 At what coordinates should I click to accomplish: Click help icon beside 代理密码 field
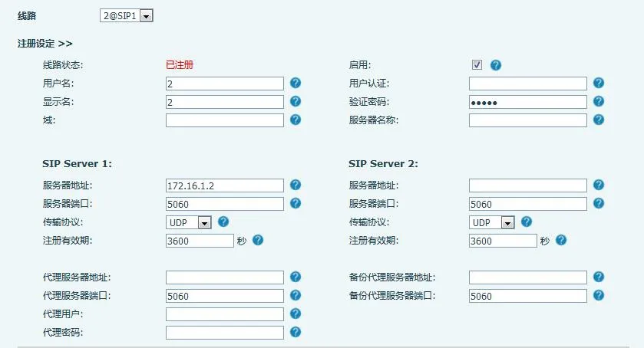(295, 332)
